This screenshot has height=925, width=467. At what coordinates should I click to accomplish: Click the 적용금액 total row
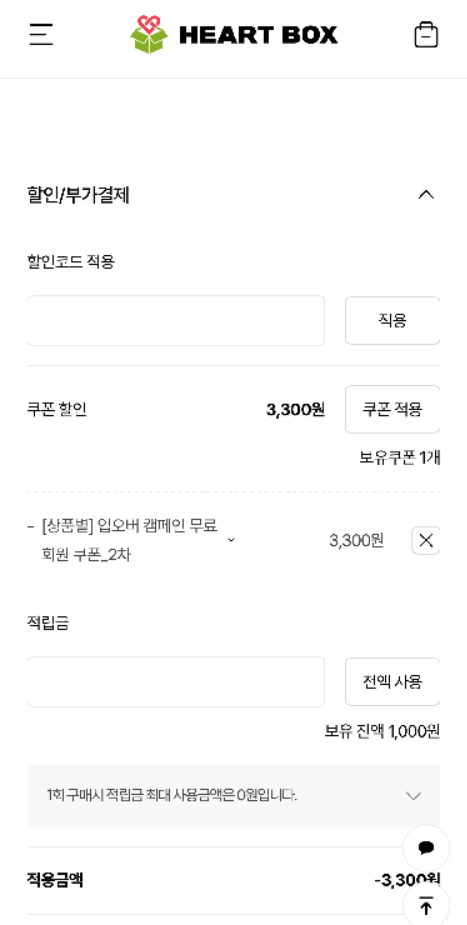[234, 880]
